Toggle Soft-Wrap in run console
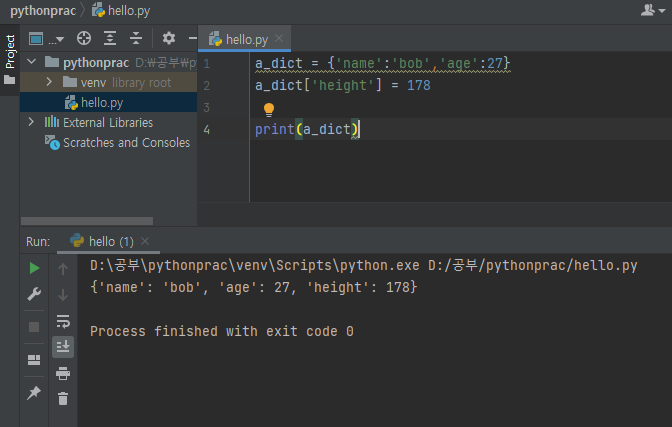The width and height of the screenshot is (672, 427). (x=63, y=322)
